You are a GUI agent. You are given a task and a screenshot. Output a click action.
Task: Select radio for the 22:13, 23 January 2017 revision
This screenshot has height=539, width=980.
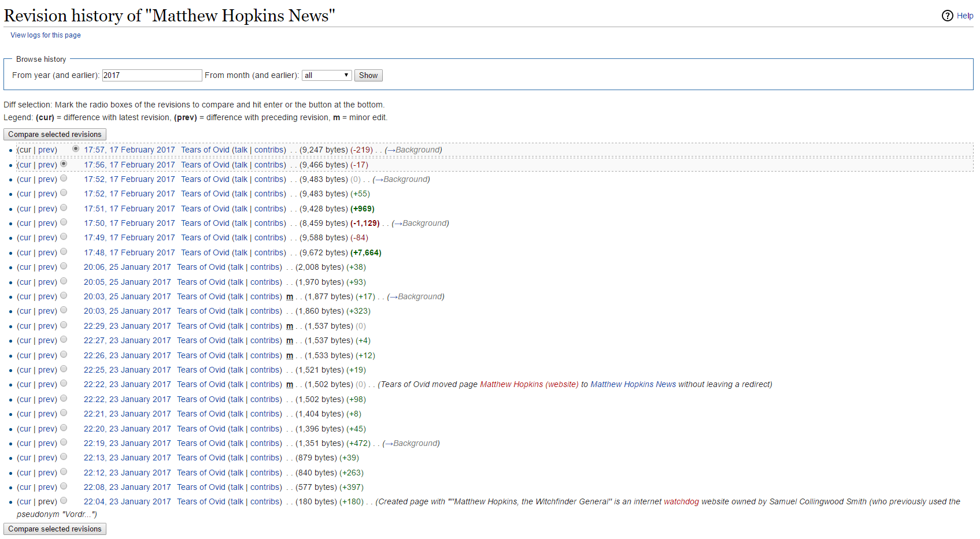click(64, 457)
